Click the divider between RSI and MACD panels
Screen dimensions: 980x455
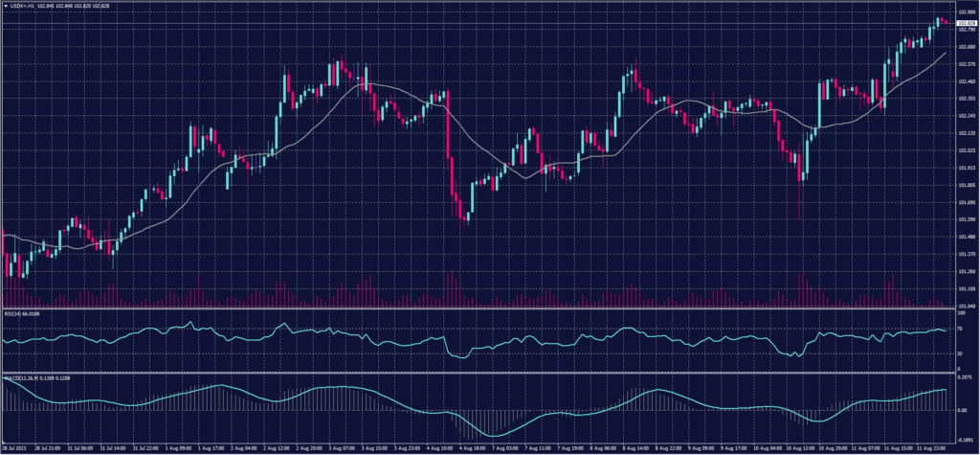tap(479, 372)
